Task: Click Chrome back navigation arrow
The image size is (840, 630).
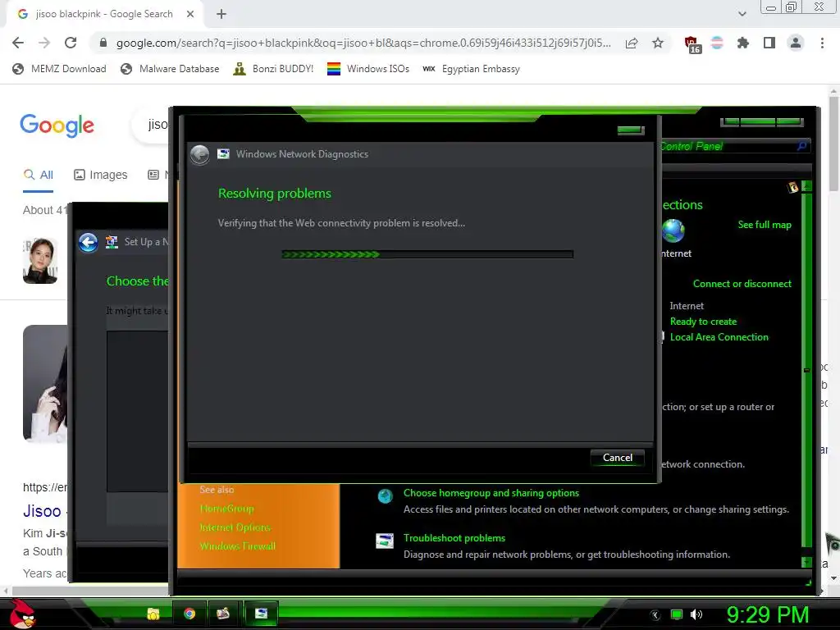Action: click(x=18, y=43)
